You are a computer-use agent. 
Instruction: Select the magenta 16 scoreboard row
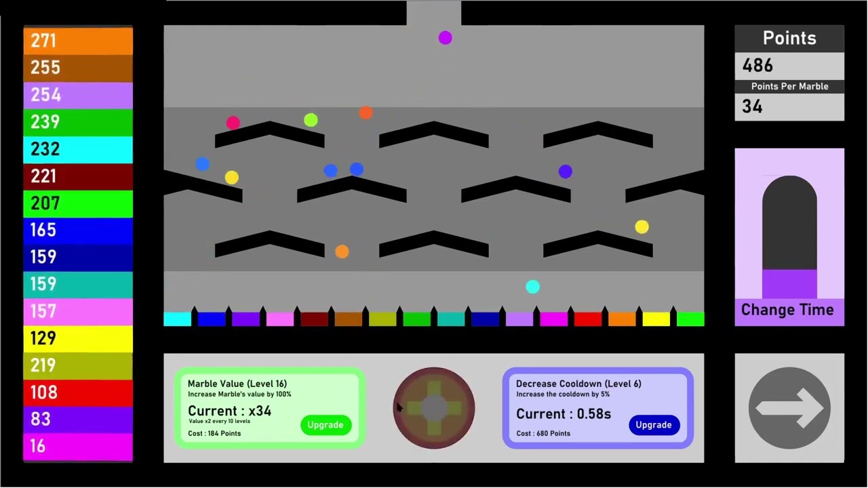pos(78,447)
